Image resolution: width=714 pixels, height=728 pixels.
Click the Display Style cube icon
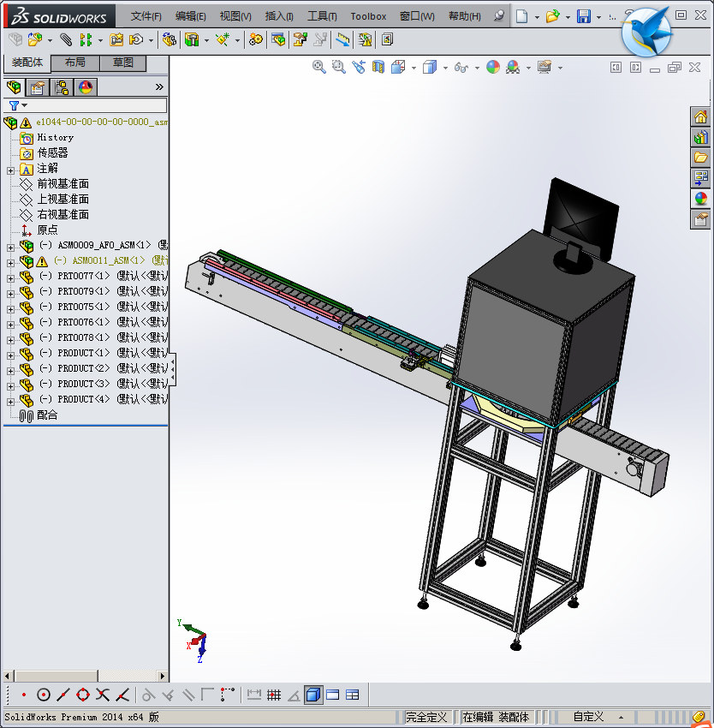tap(430, 68)
